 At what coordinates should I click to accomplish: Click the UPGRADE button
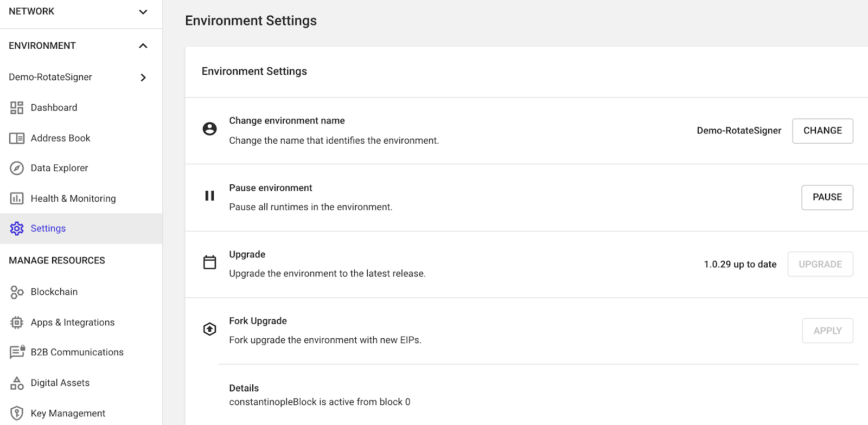pos(820,264)
